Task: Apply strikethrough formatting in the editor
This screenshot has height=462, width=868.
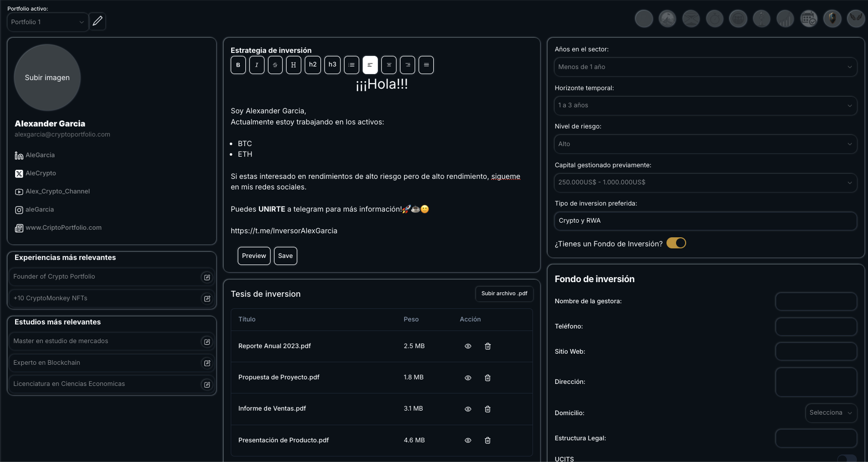Action: point(275,65)
